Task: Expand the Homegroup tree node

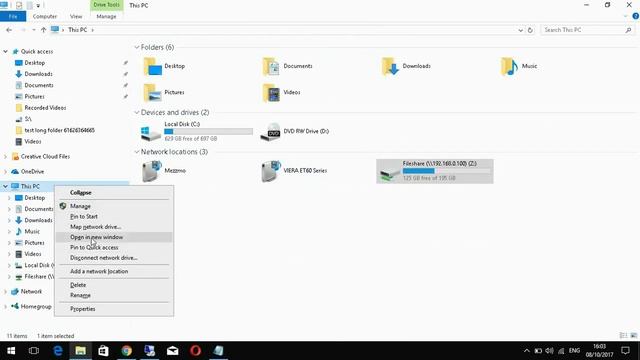Action: [5, 307]
